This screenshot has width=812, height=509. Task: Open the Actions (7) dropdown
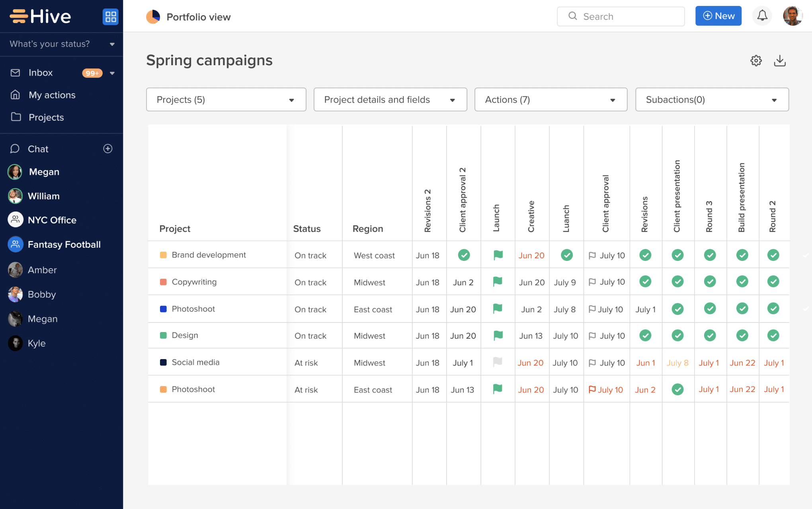click(550, 99)
